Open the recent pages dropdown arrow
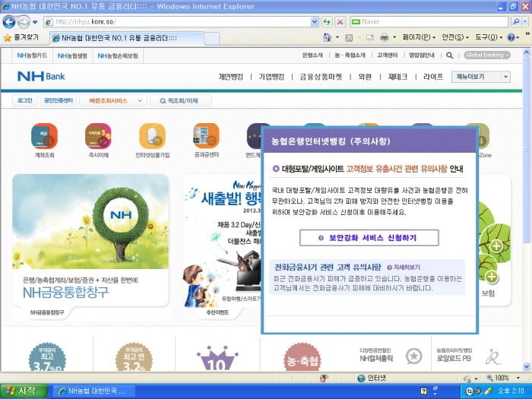 pyautogui.click(x=35, y=22)
